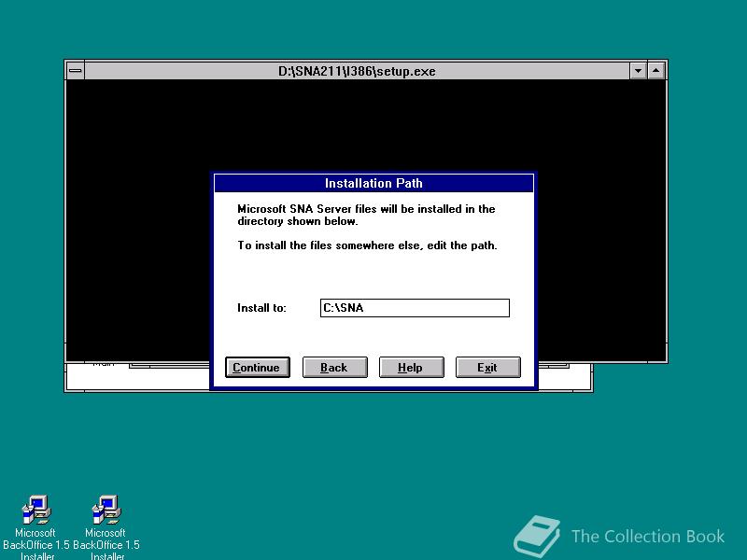Screen dimensions: 747x560
Task: Click the Continue button
Action: [x=258, y=367]
